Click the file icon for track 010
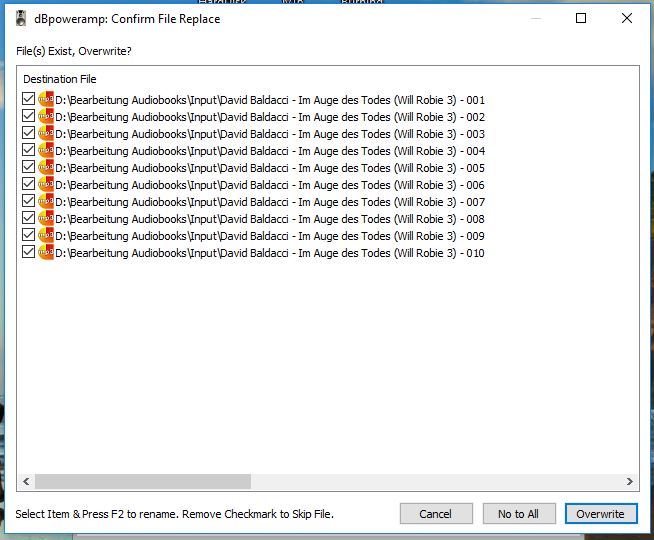Image resolution: width=654 pixels, height=540 pixels. point(45,253)
